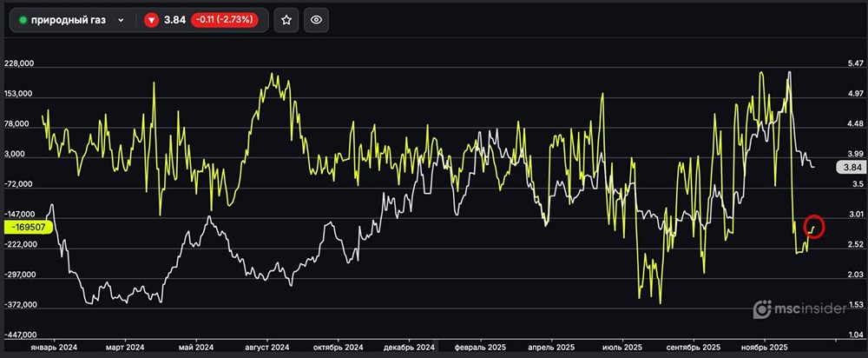The width and height of the screenshot is (868, 358).
Task: Click the 5.47 right axis label
Action: pos(855,63)
